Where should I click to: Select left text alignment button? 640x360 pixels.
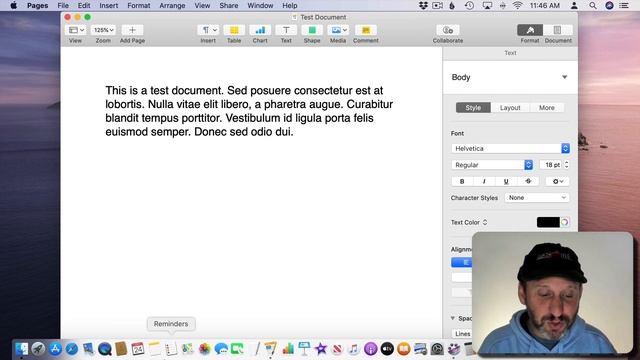462,262
